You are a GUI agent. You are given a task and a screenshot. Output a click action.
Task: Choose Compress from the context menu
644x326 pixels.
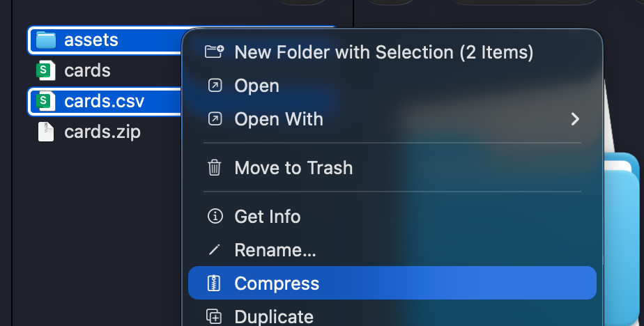coord(392,283)
